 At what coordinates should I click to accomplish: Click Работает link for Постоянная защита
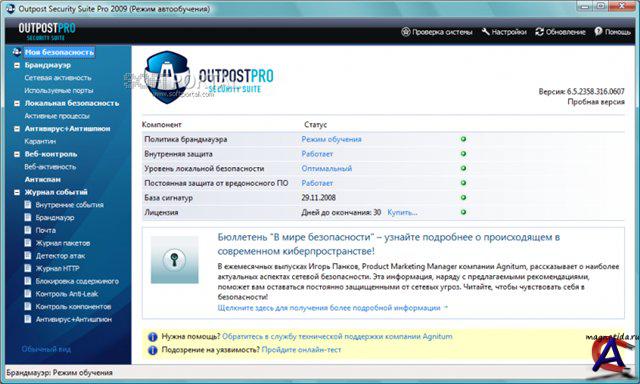click(x=317, y=183)
